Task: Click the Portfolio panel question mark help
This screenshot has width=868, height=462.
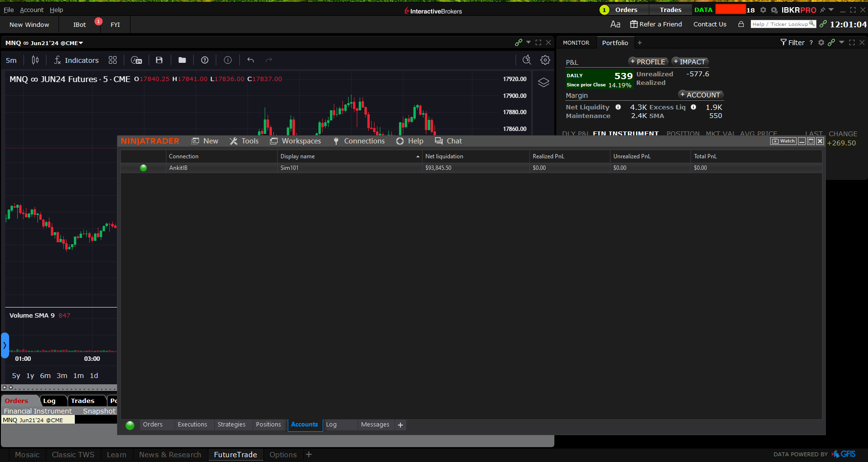Action: click(811, 43)
